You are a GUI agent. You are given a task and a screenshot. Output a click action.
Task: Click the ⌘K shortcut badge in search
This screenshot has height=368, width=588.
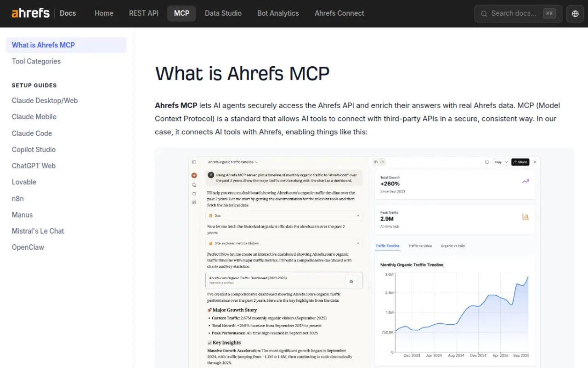pyautogui.click(x=549, y=13)
